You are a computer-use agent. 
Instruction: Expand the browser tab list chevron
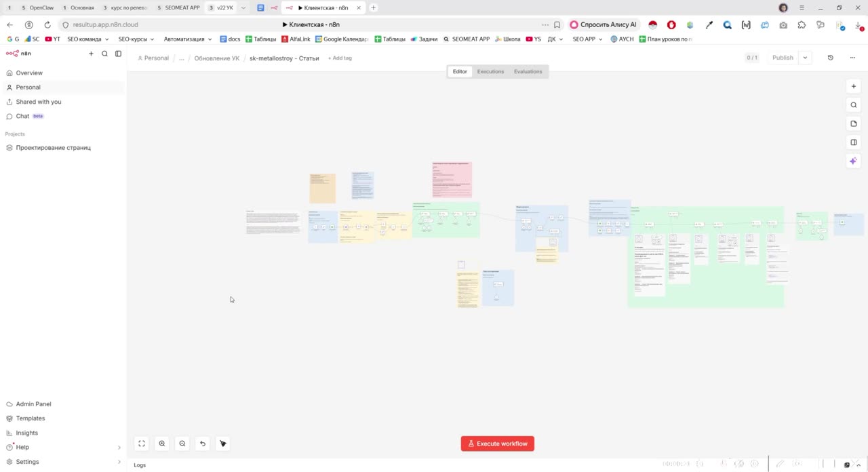point(243,8)
